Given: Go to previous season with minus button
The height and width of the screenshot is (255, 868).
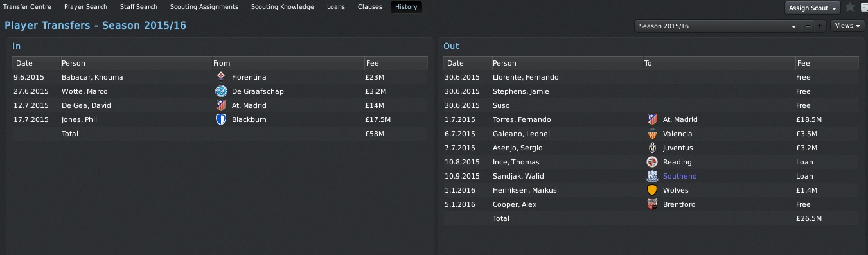Looking at the screenshot, I should [x=808, y=26].
